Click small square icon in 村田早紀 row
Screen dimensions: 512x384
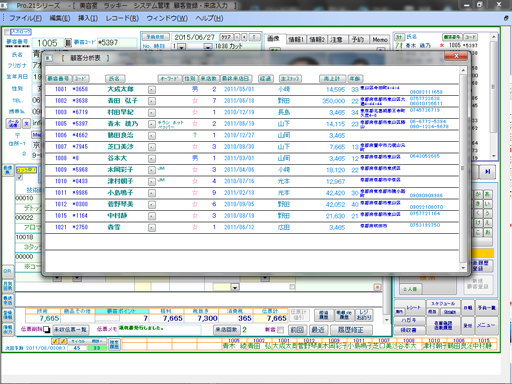coord(152,113)
